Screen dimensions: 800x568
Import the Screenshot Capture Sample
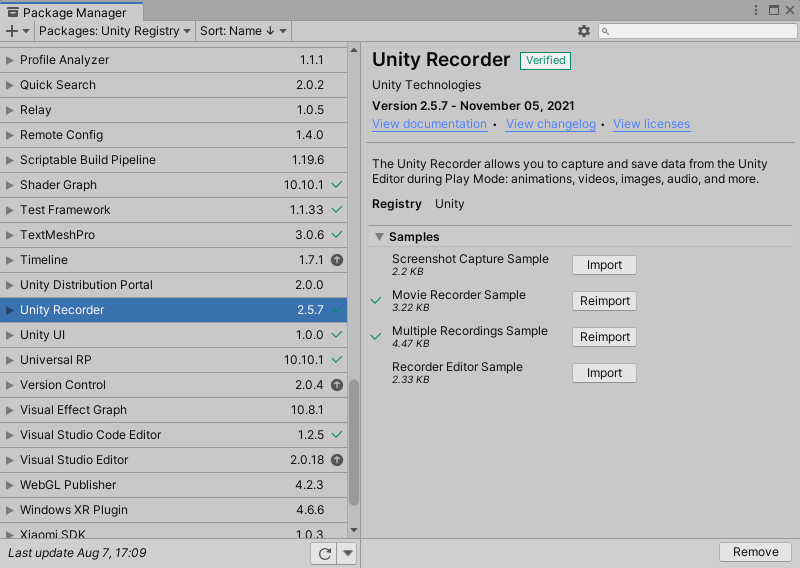(x=604, y=265)
